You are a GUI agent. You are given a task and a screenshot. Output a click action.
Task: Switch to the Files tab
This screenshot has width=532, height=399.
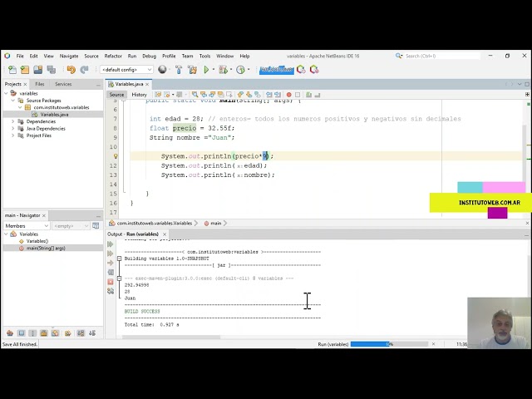coord(39,84)
